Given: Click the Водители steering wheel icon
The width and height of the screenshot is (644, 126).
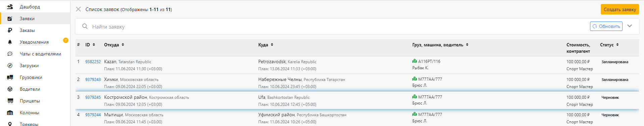Looking at the screenshot, I should [10, 89].
